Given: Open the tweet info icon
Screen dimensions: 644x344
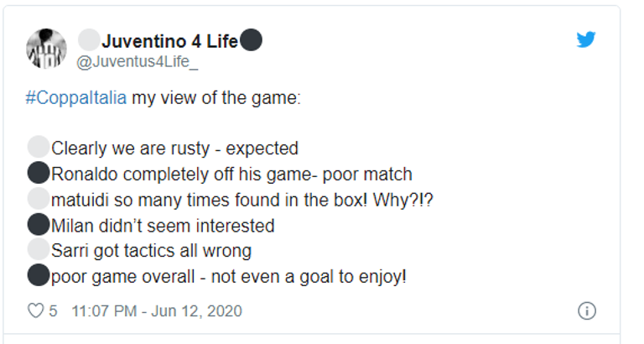Looking at the screenshot, I should click(x=586, y=311).
